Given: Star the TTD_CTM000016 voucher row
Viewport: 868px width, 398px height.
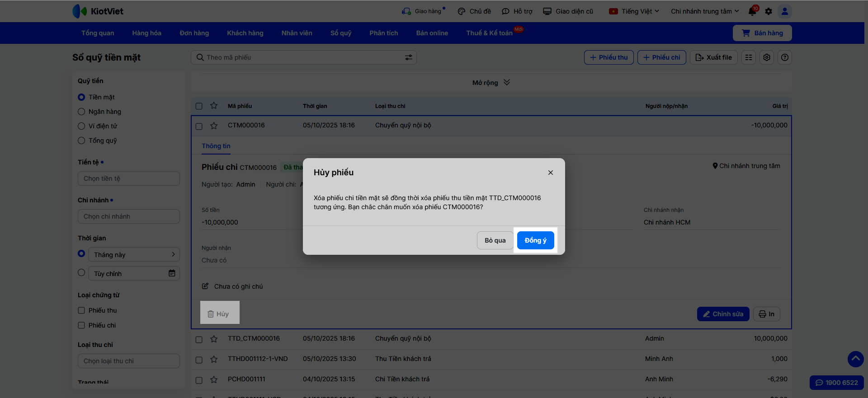Looking at the screenshot, I should pyautogui.click(x=214, y=339).
